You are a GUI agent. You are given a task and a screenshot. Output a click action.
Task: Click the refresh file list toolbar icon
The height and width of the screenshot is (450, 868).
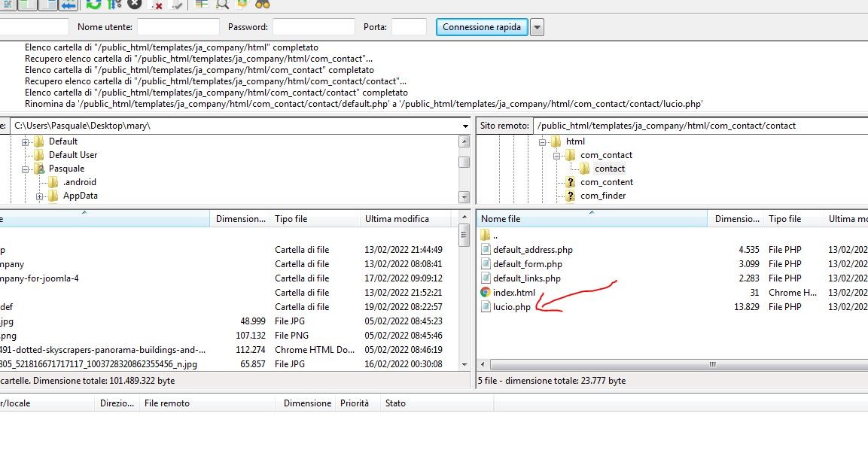pyautogui.click(x=93, y=4)
